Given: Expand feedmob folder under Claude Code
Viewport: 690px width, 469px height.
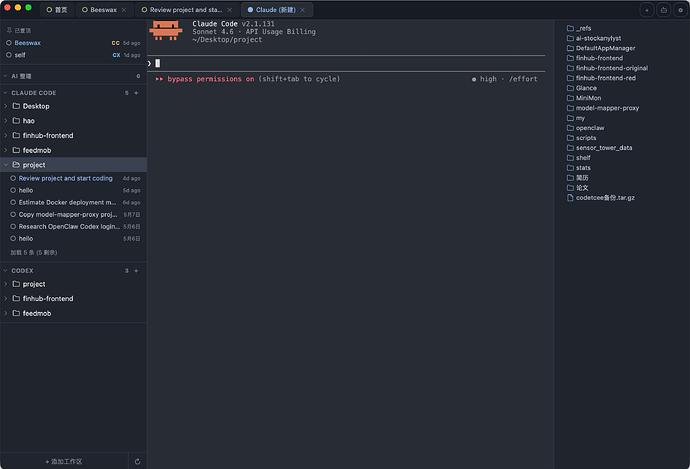Looking at the screenshot, I should point(6,150).
